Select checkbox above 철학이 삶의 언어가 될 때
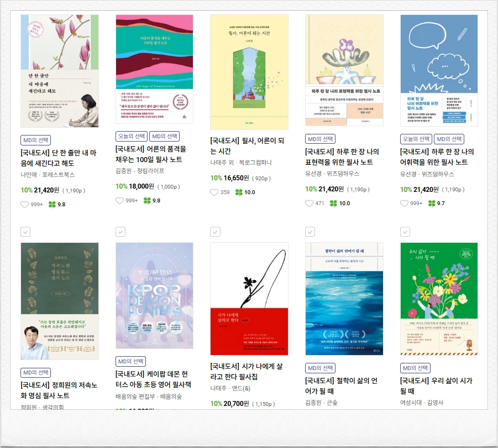The image size is (498, 448). (x=310, y=232)
